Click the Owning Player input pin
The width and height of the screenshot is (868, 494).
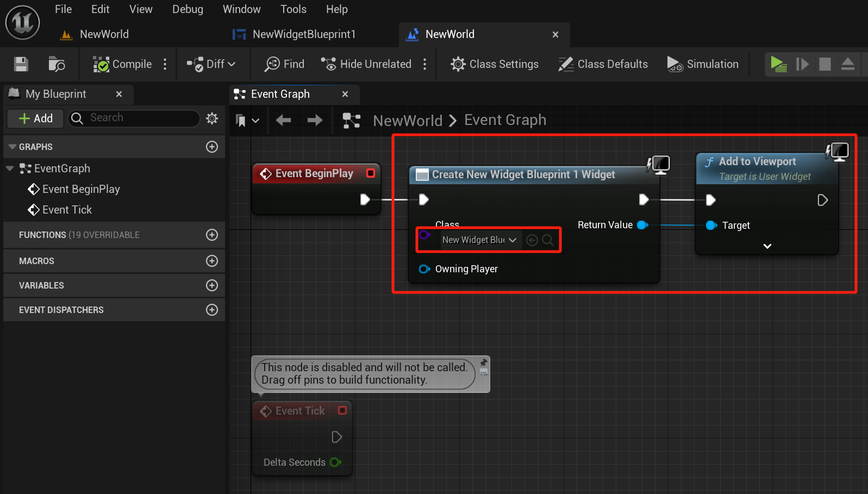[424, 269]
